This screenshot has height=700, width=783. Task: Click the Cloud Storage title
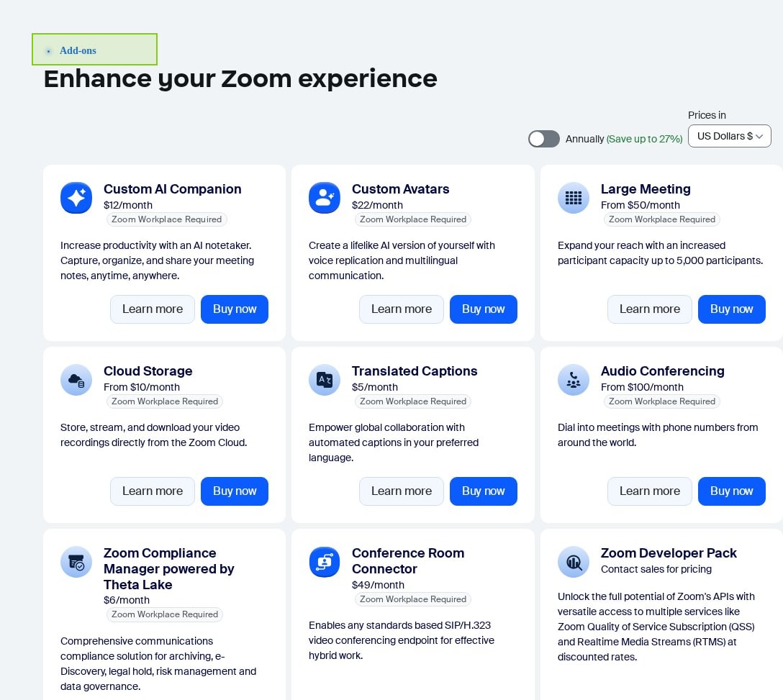point(148,371)
